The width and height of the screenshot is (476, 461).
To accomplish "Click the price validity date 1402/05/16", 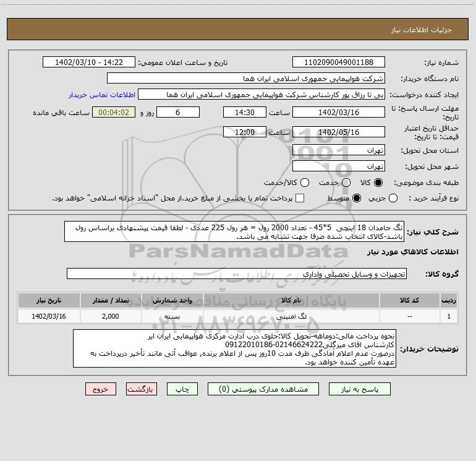I will (339, 132).
